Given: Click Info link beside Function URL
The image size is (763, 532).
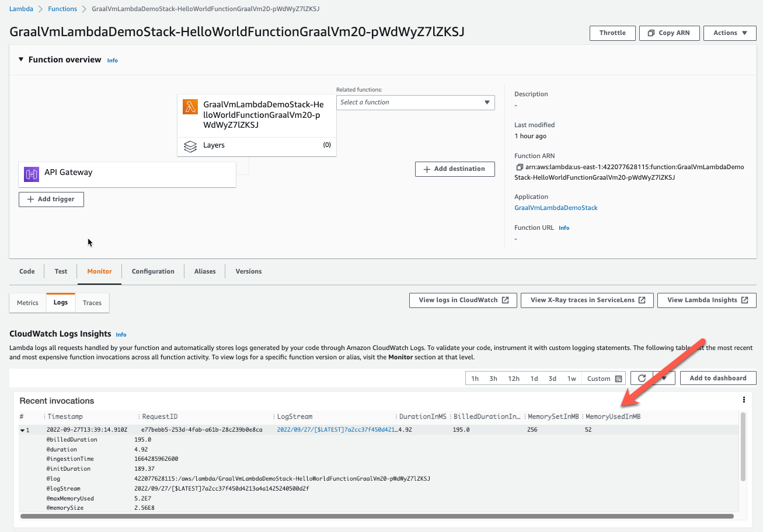Looking at the screenshot, I should [564, 228].
